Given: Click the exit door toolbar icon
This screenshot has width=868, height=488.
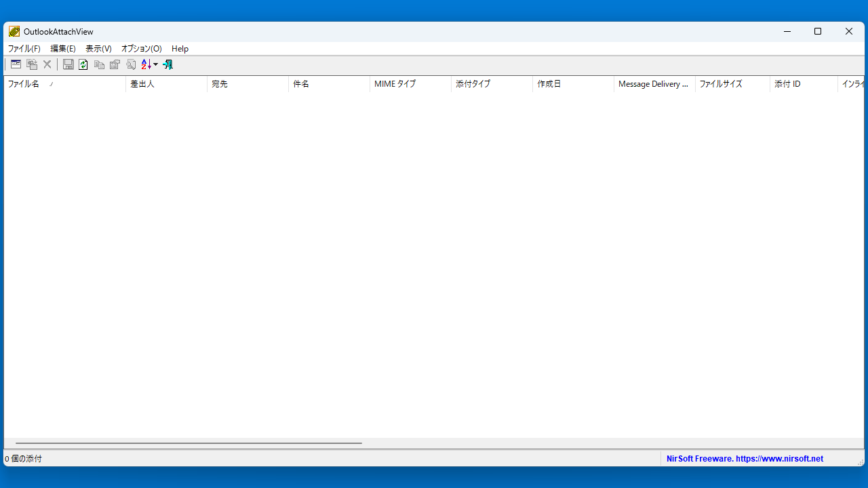Looking at the screenshot, I should click(167, 64).
